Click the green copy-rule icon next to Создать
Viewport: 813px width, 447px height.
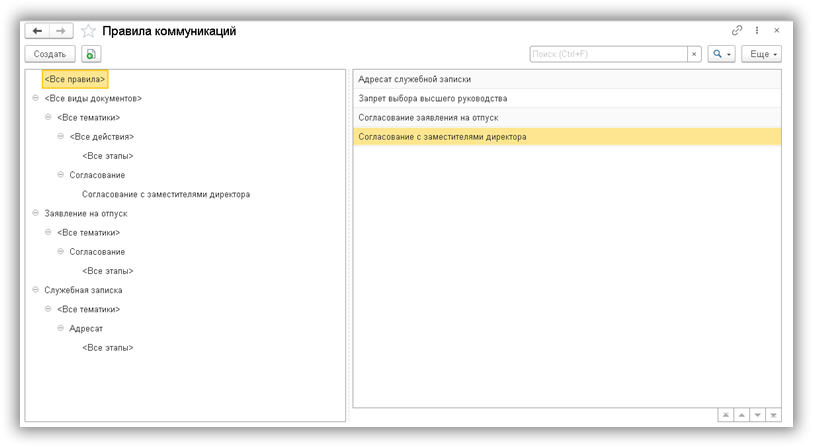(91, 54)
